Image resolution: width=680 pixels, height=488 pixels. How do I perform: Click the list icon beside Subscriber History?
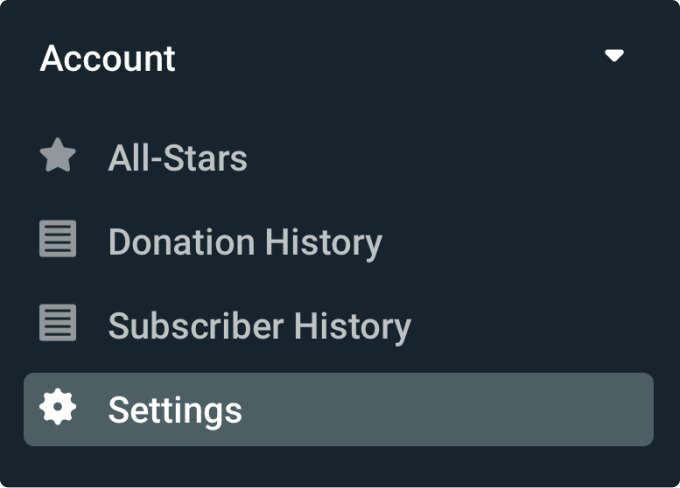click(58, 322)
